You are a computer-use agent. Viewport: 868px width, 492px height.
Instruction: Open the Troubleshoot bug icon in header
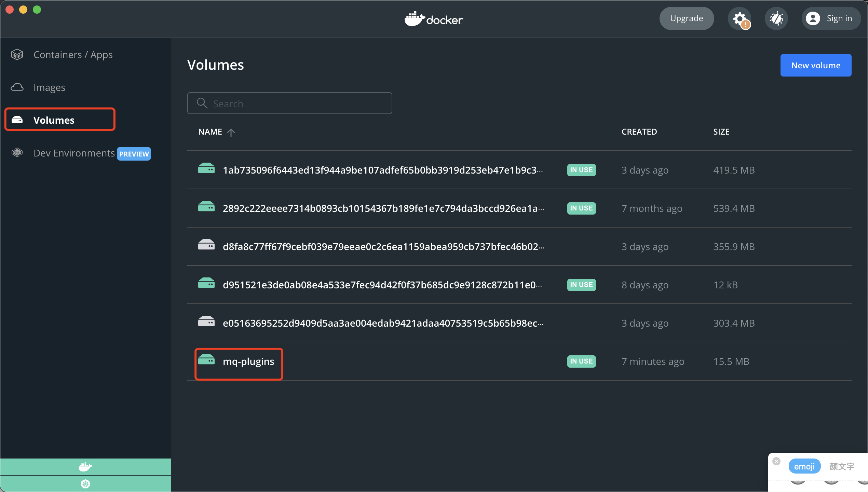coord(776,18)
